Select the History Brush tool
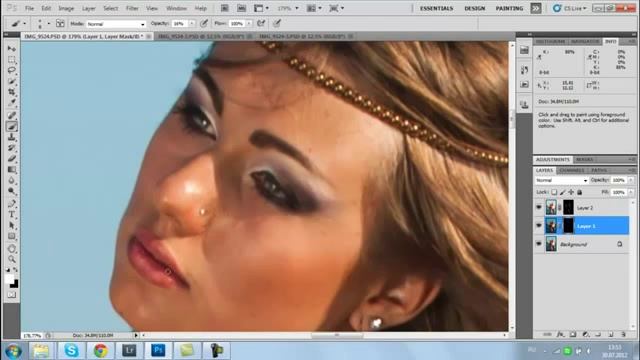640x360 pixels. coord(11,148)
